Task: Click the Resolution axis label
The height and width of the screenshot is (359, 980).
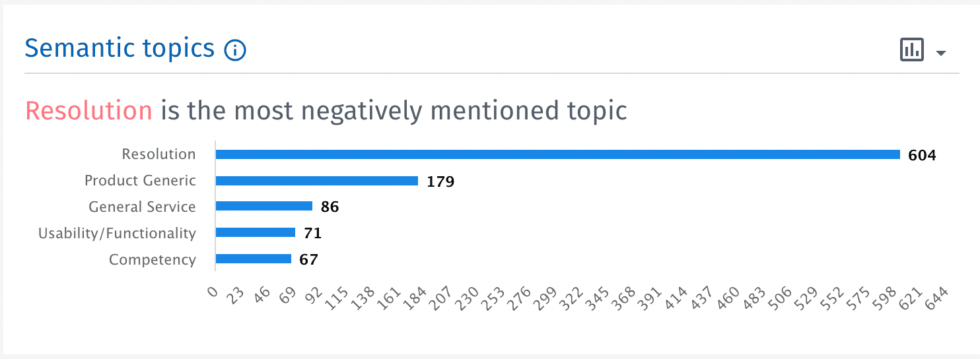Action: (159, 154)
